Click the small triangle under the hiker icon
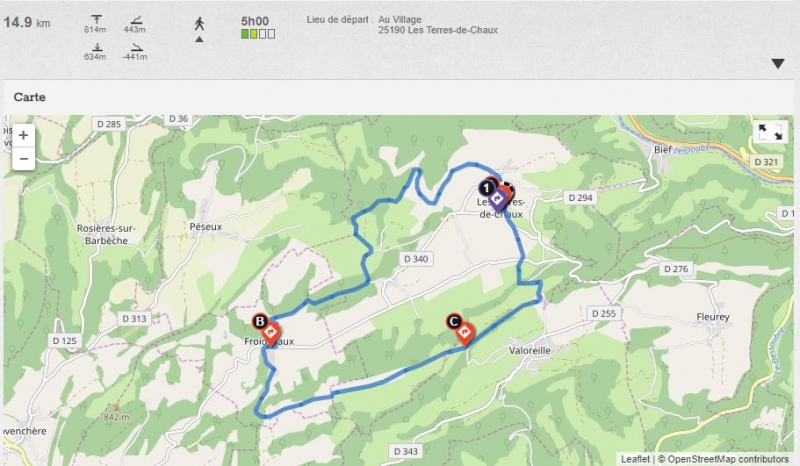 point(199,39)
